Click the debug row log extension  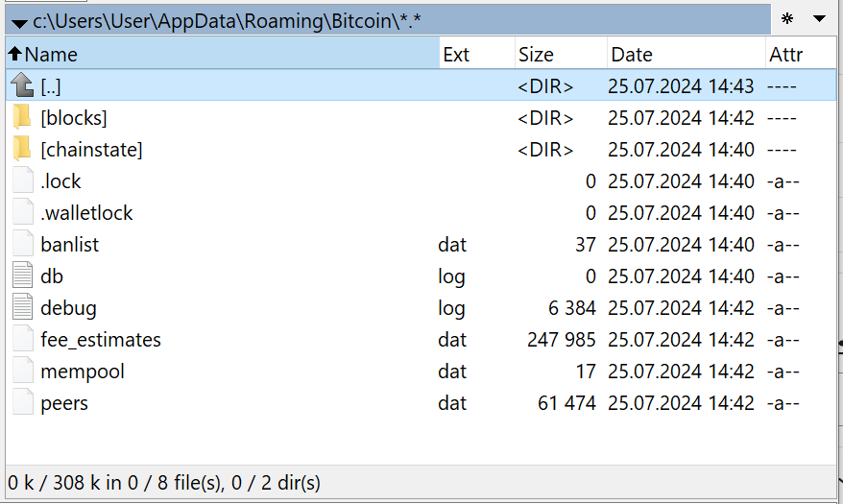click(x=451, y=308)
